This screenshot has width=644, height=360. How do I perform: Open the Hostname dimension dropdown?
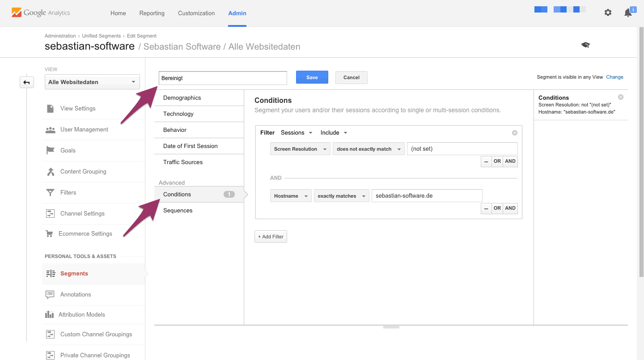pyautogui.click(x=291, y=196)
